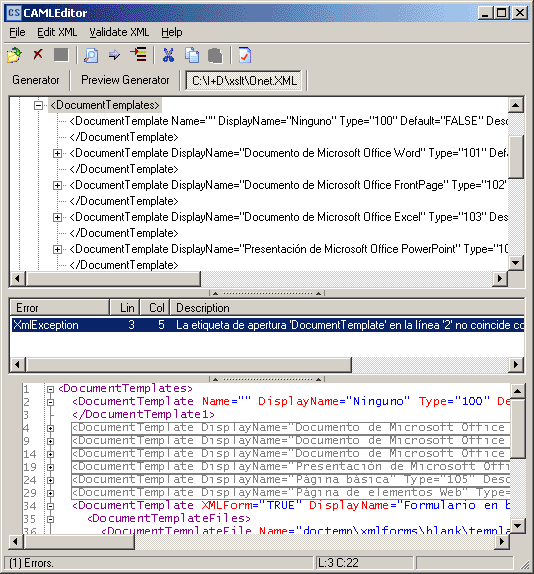Open the Edit XML menu

click(57, 32)
